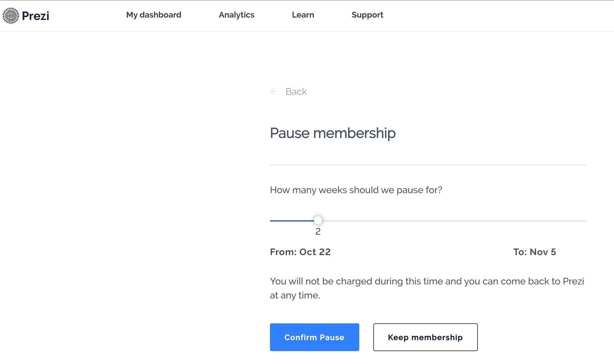Click the divider line under heading

pyautogui.click(x=428, y=165)
